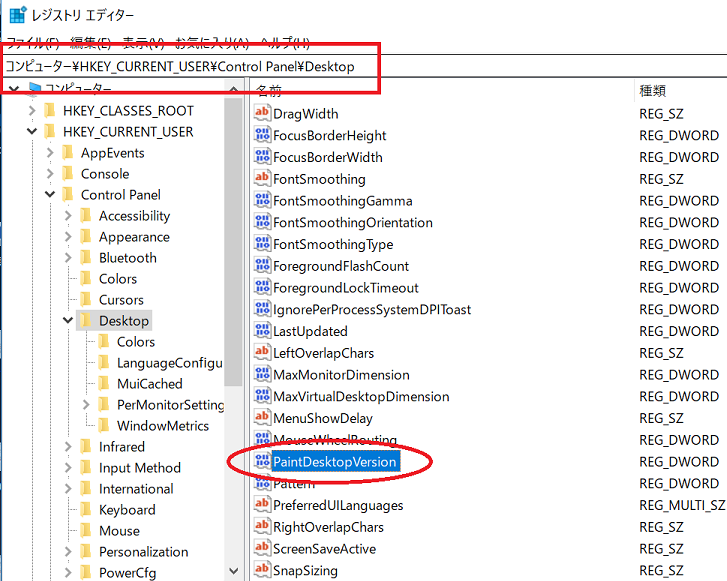This screenshot has height=581, width=727.
Task: Click the Keyboard key folder icon
Action: tap(85, 509)
